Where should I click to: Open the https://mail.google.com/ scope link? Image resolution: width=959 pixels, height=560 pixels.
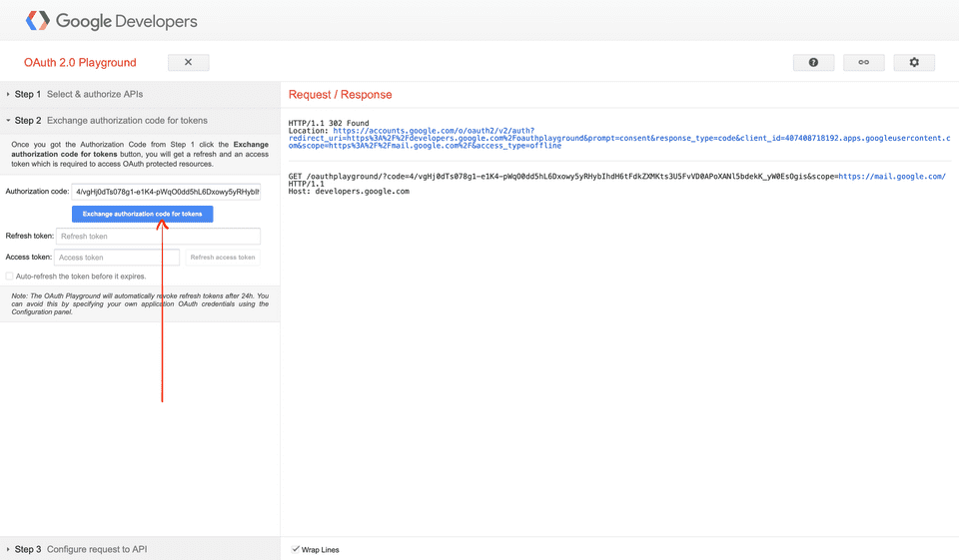(892, 176)
